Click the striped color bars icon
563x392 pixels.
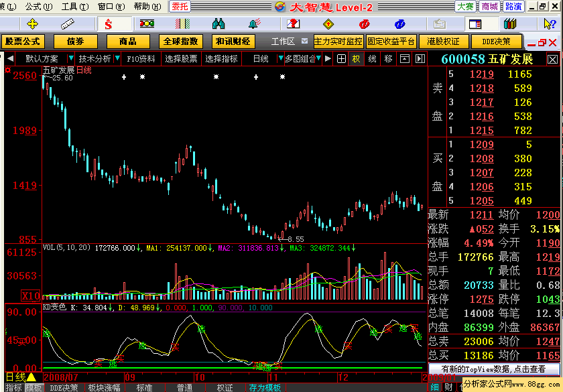coord(182,24)
